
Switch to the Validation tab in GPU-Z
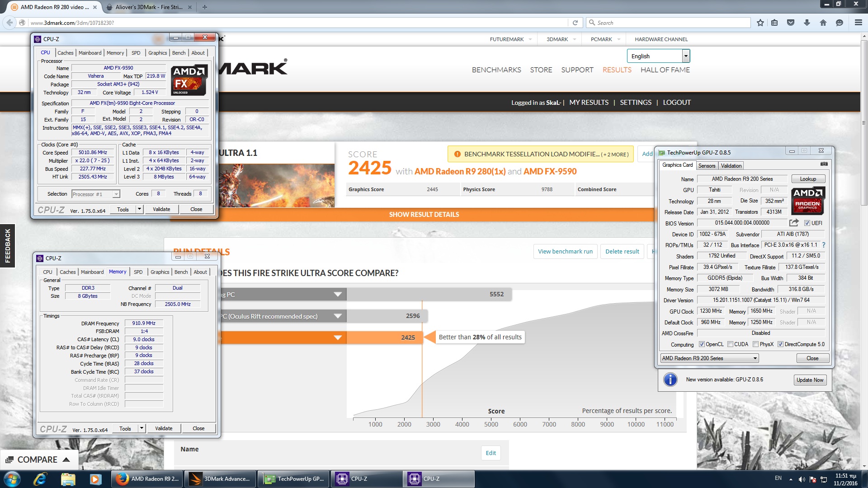[x=731, y=166]
